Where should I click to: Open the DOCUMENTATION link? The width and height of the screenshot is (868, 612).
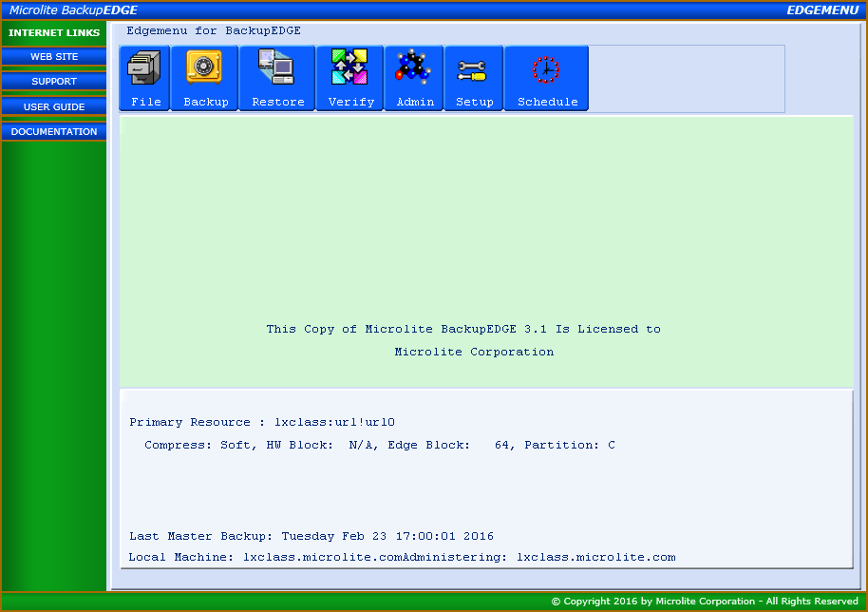click(54, 132)
